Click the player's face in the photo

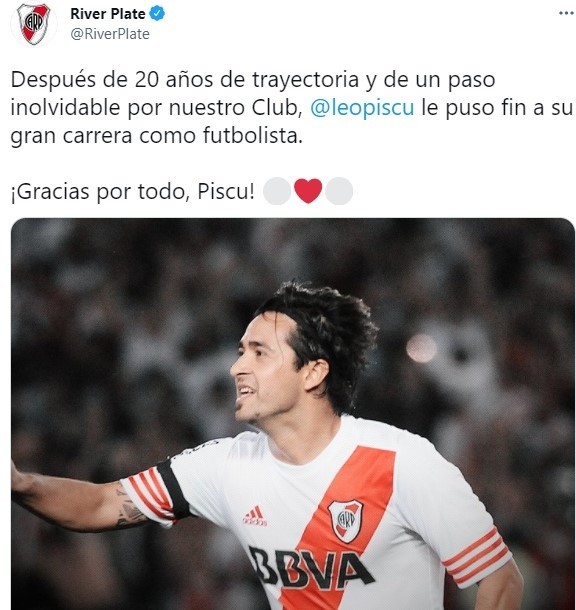(x=263, y=368)
